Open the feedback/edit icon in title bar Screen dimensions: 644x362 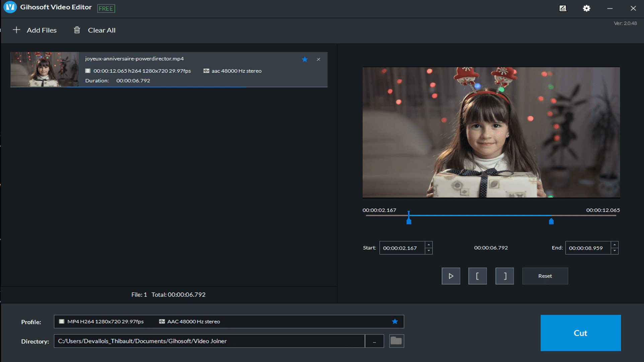(x=563, y=8)
